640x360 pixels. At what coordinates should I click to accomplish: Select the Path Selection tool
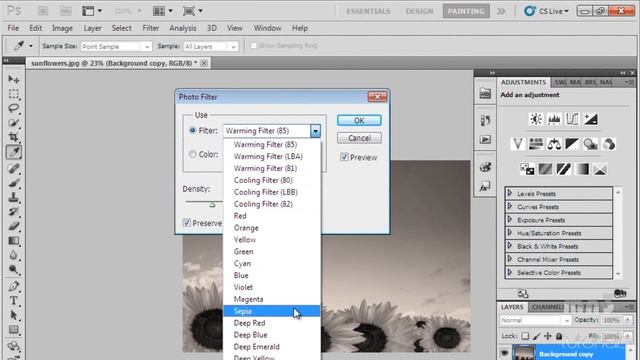coord(13,315)
